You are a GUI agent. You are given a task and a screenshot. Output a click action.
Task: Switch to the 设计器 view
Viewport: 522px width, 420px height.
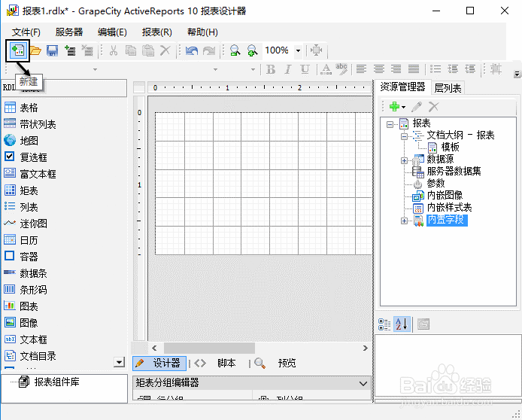point(160,363)
